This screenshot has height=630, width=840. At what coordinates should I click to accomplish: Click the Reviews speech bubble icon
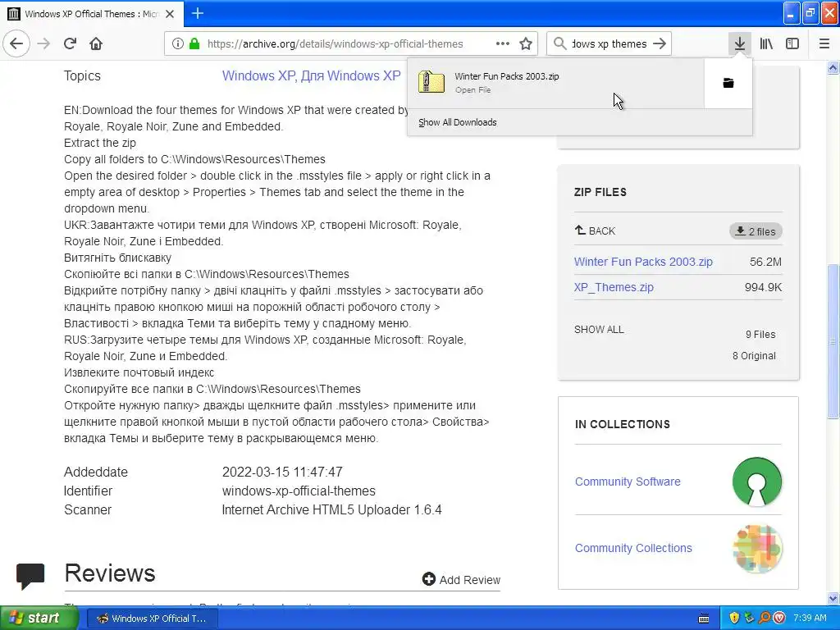pyautogui.click(x=30, y=577)
